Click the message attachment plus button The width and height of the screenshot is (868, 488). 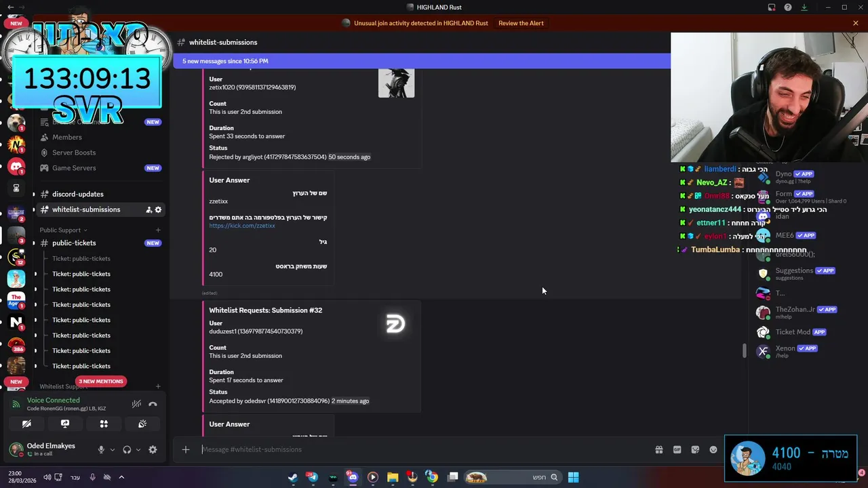click(185, 449)
